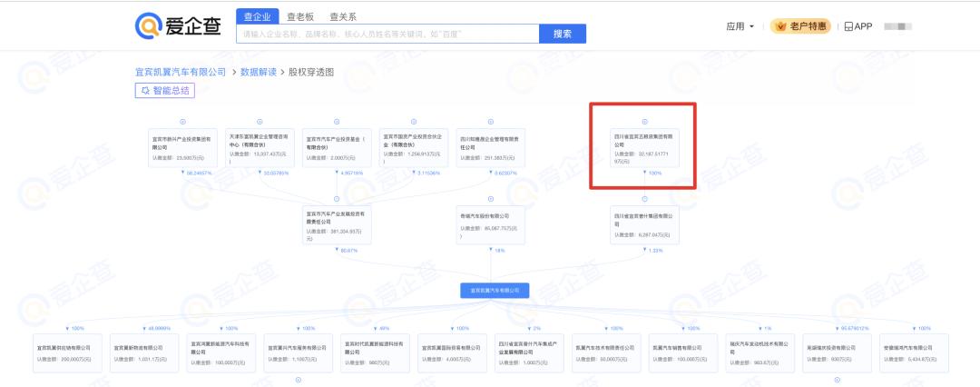The width and height of the screenshot is (980, 387).
Task: Expand plus icon above 奇瑞汽车股份有限公司
Action: (491, 199)
